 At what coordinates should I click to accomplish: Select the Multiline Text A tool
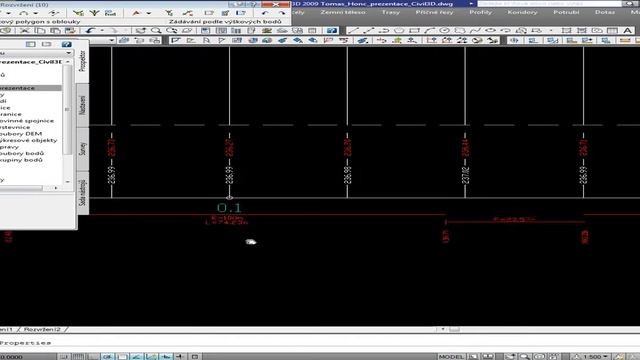point(627,31)
